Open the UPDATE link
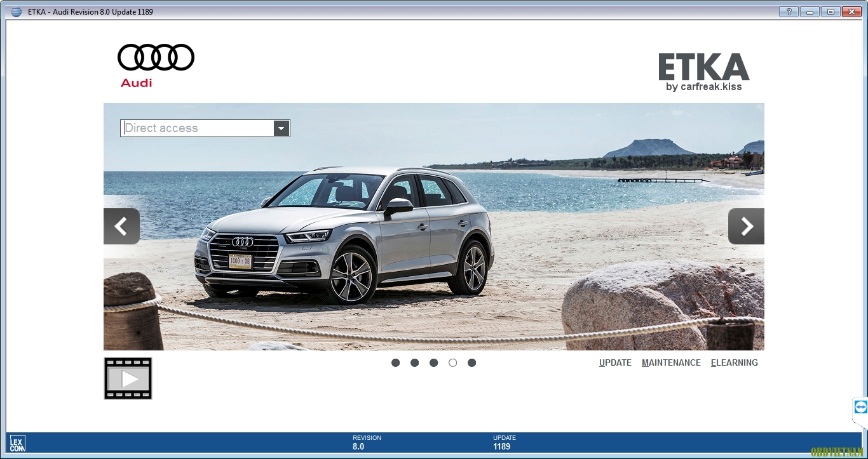868x459 pixels. click(x=615, y=363)
